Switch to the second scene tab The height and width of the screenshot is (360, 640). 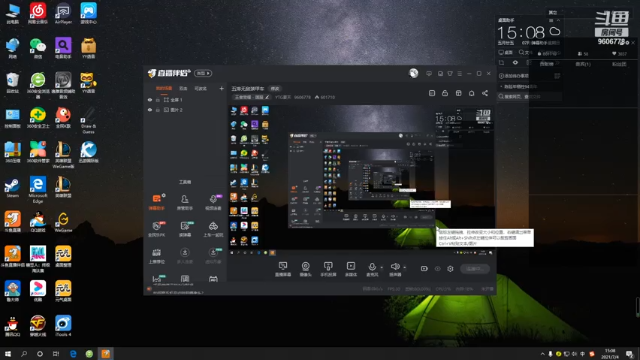point(183,89)
